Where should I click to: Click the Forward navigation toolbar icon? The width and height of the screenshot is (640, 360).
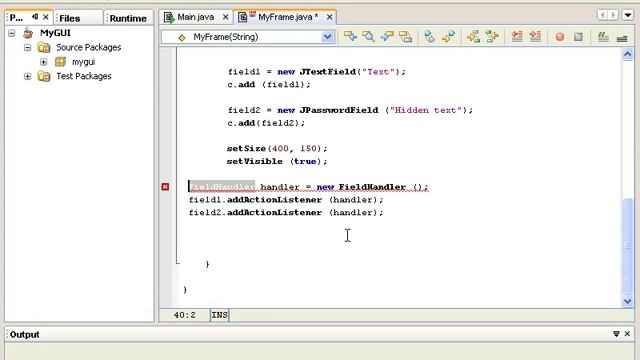(x=387, y=37)
